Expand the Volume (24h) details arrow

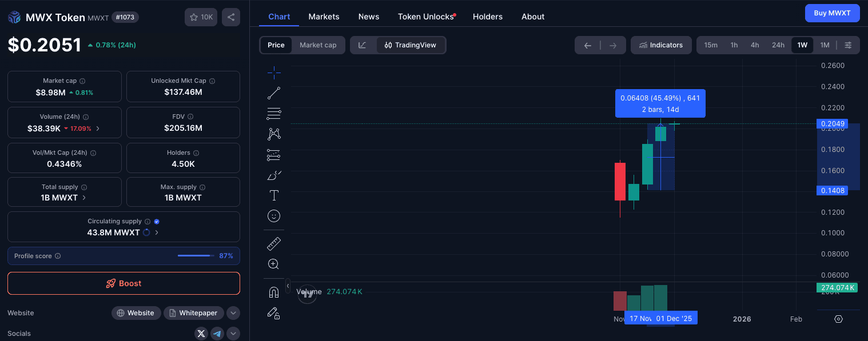pyautogui.click(x=98, y=129)
